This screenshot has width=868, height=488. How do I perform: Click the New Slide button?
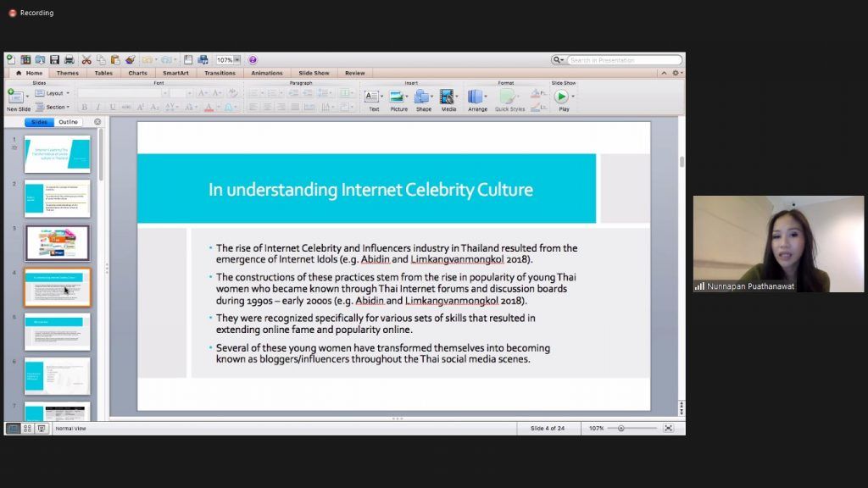[x=17, y=99]
